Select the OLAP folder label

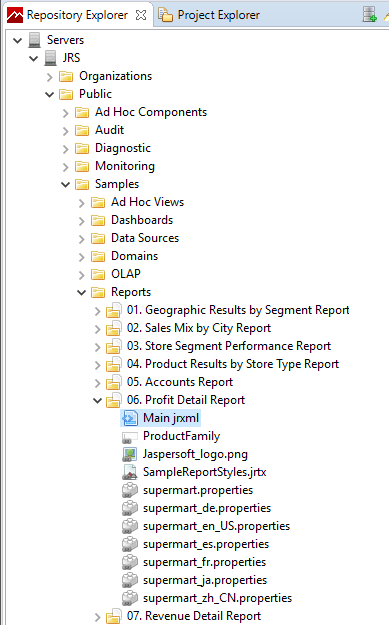coord(126,274)
